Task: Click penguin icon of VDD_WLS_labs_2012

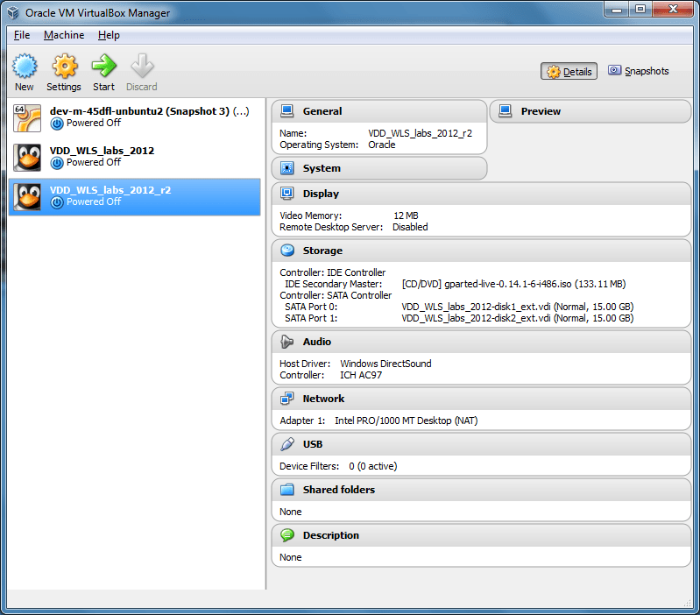Action: pyautogui.click(x=27, y=157)
